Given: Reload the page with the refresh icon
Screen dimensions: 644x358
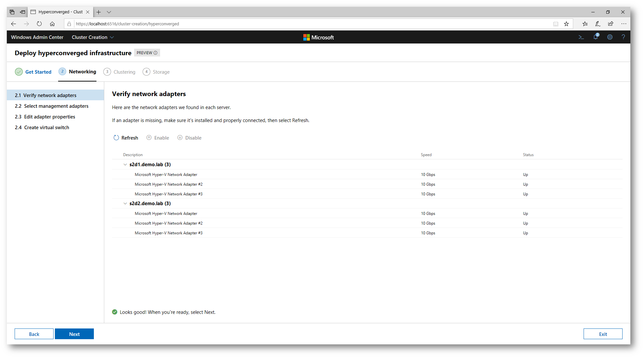Looking at the screenshot, I should (x=39, y=24).
